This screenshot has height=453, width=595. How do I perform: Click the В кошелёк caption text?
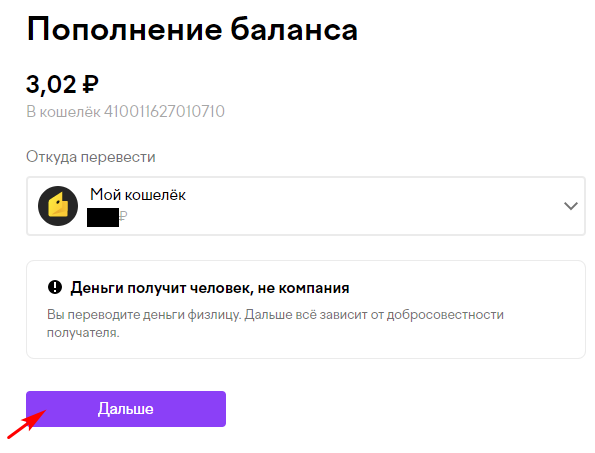click(63, 112)
